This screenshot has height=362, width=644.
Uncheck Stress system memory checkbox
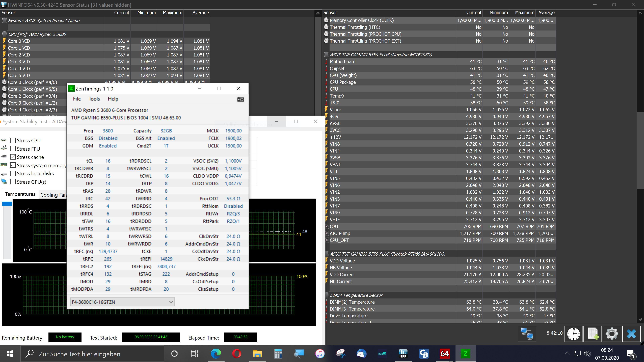[13, 165]
